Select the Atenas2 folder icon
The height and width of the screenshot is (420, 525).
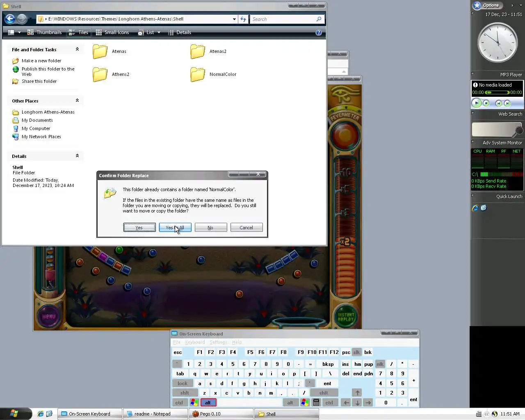(x=198, y=52)
